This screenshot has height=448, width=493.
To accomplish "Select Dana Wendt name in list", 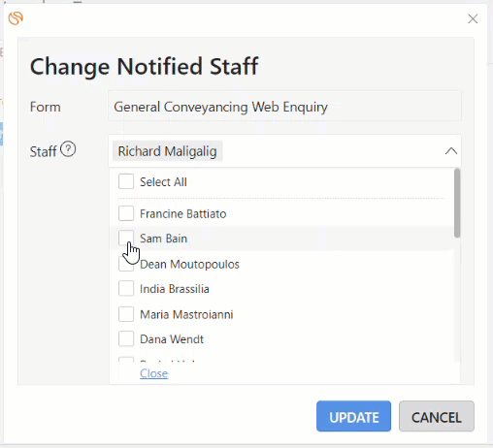I will [172, 339].
